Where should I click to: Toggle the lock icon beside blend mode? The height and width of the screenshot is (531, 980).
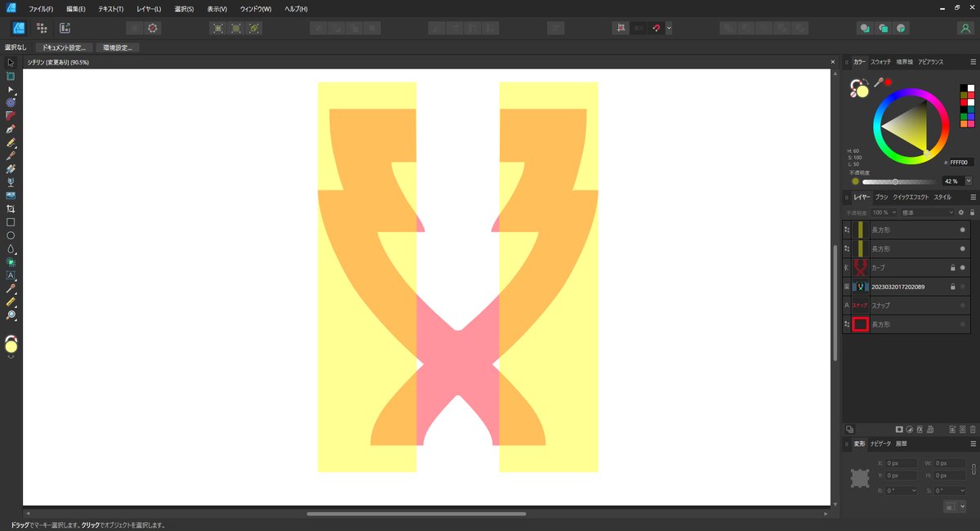[x=972, y=212]
